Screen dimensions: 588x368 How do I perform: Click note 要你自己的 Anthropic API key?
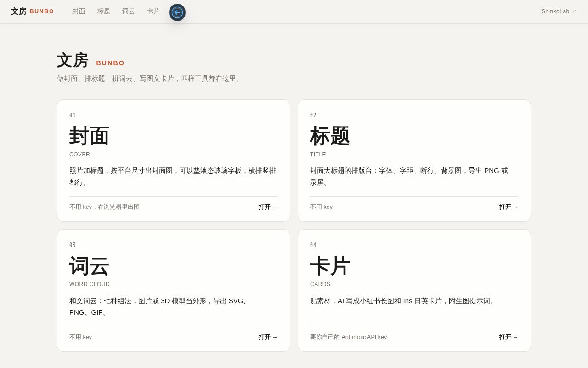tap(349, 337)
